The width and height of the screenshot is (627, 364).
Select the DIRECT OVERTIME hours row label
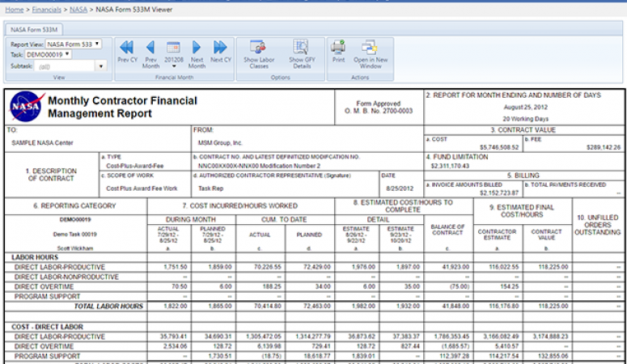click(x=44, y=286)
